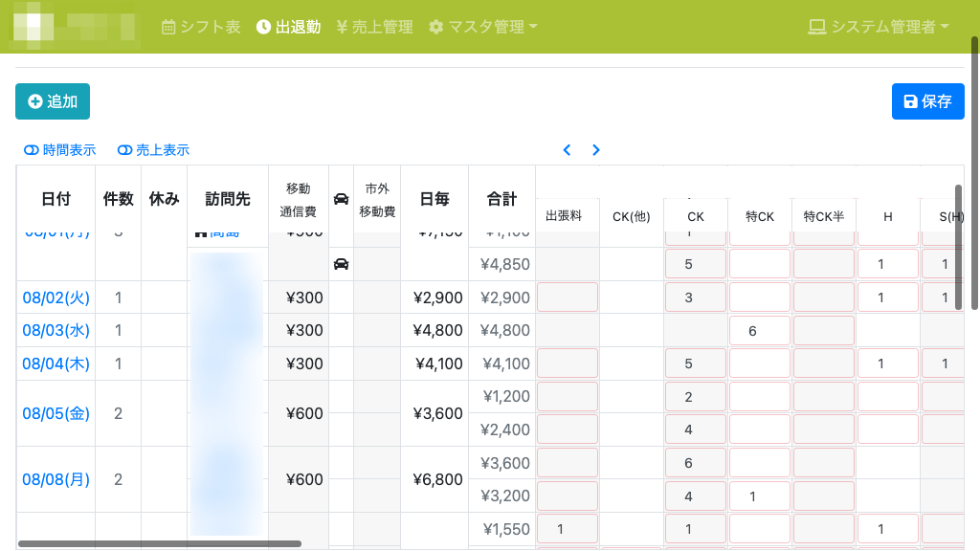Open the マスタ管理 dropdown menu

(482, 27)
